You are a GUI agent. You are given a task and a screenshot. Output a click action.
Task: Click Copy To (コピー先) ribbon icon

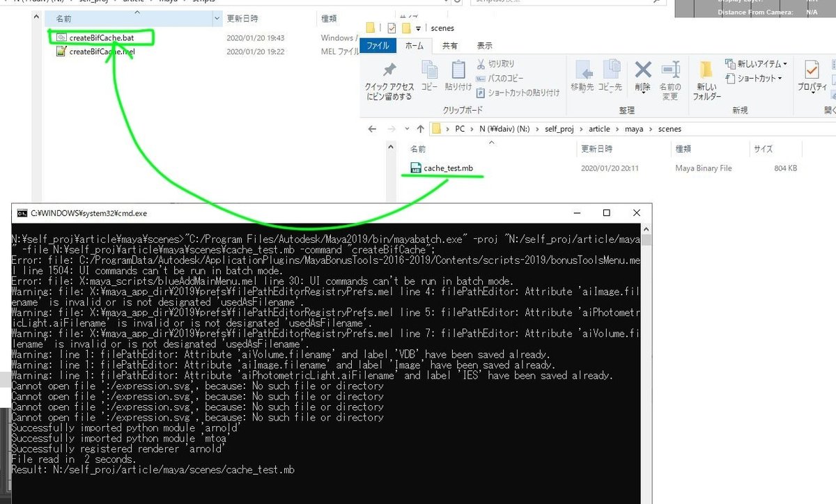click(x=610, y=70)
